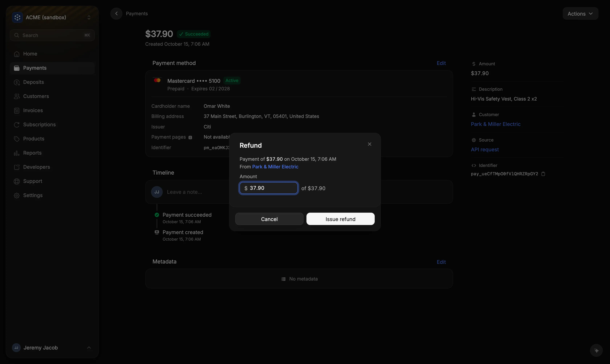The height and width of the screenshot is (364, 610).
Task: Open Home in the sidebar
Action: point(52,54)
